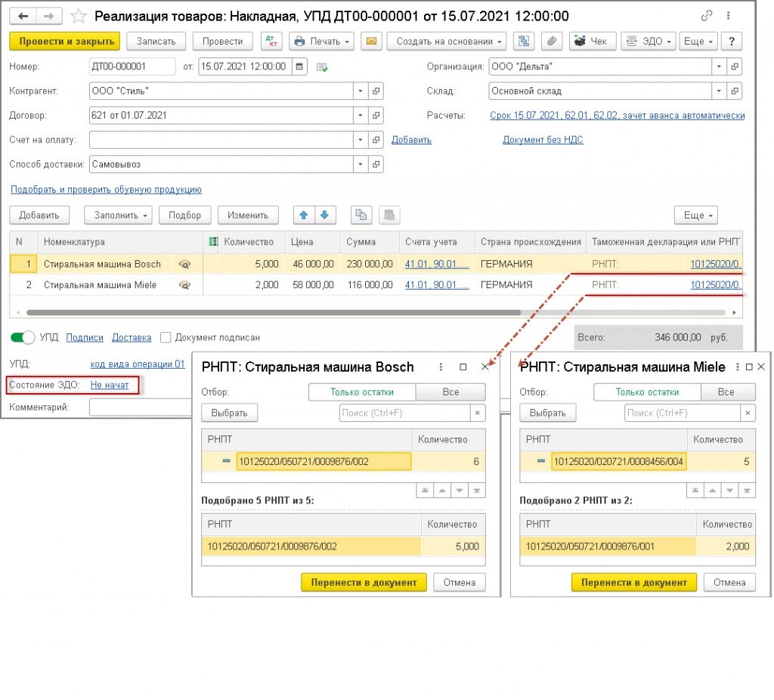The image size is (774, 700).
Task: Open the ЭДО menu
Action: (648, 42)
